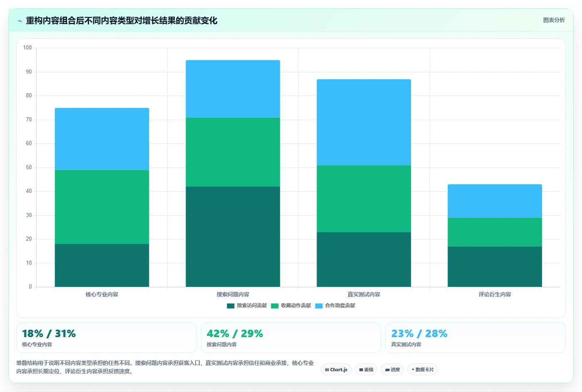Click the 评论衍生内容 x-axis label

[495, 294]
